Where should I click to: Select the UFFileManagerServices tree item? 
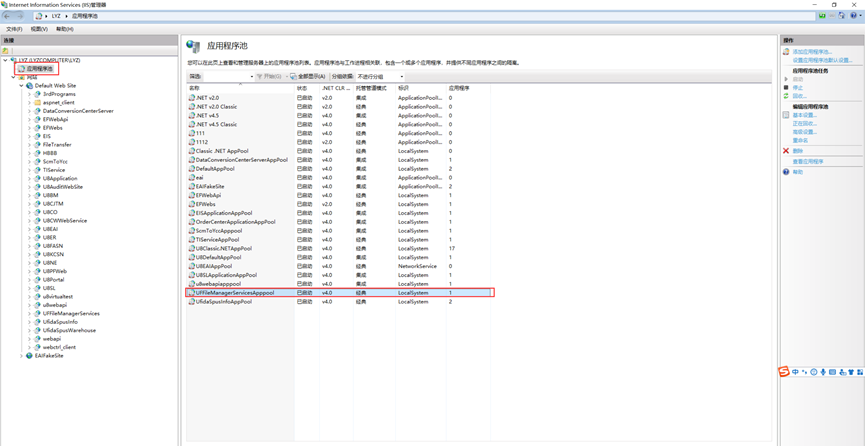(71, 314)
